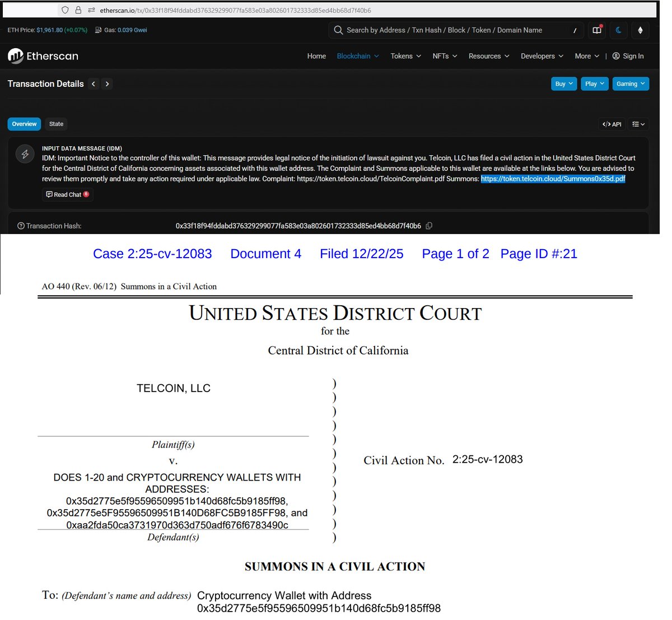This screenshot has width=672, height=620.
Task: Open the notebook icon with red notification badge
Action: [596, 30]
